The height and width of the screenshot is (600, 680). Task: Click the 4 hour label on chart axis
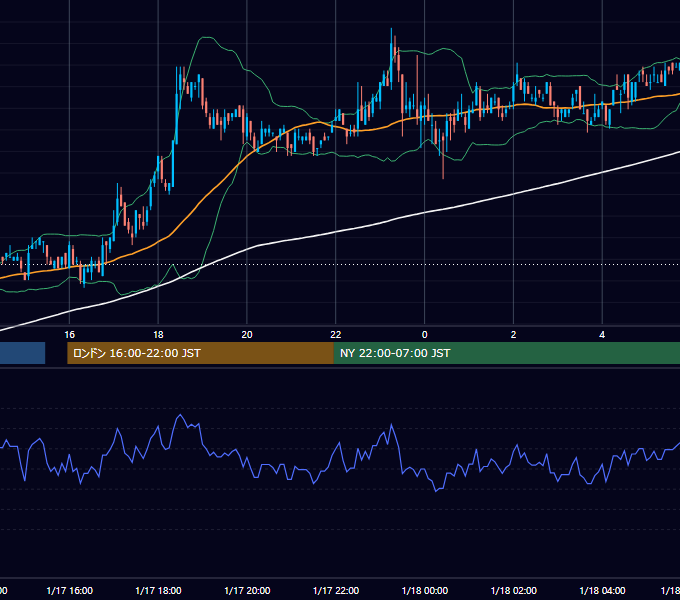click(x=602, y=335)
